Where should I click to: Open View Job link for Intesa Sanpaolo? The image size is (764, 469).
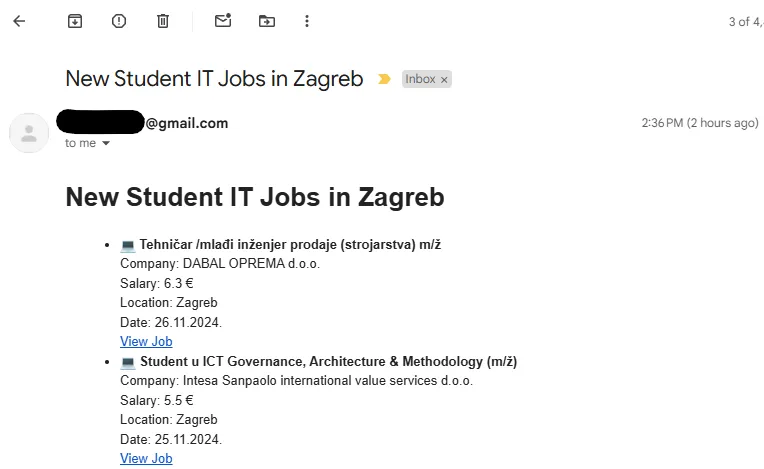click(146, 458)
